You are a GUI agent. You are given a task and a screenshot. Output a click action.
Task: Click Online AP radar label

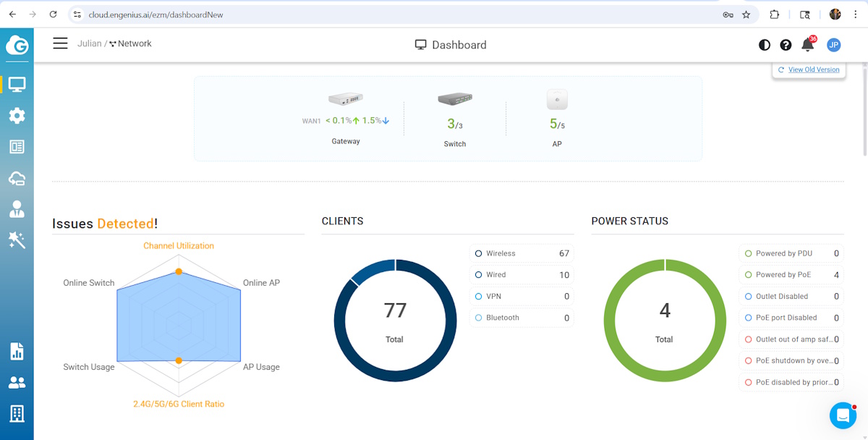point(261,283)
